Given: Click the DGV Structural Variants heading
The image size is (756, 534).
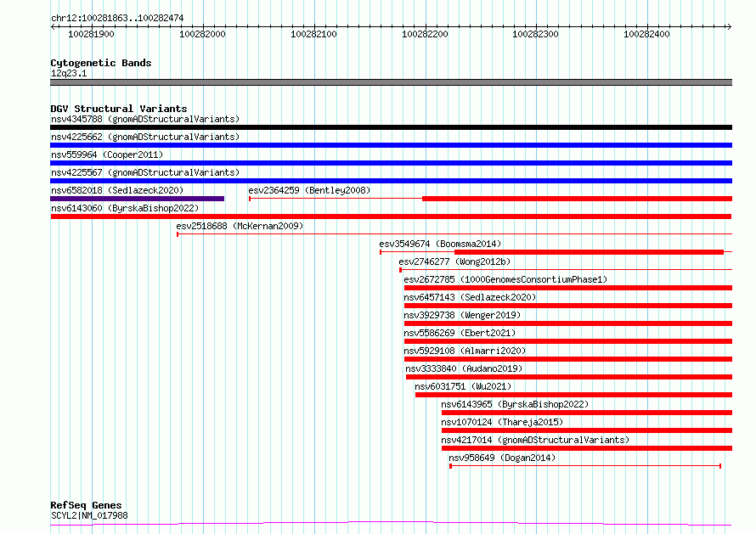Looking at the screenshot, I should tap(119, 109).
